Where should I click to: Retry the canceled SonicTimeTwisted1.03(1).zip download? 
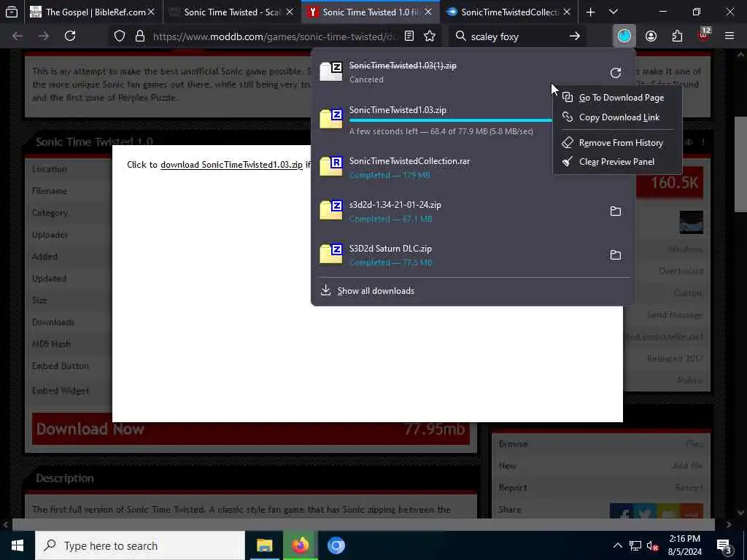[616, 73]
